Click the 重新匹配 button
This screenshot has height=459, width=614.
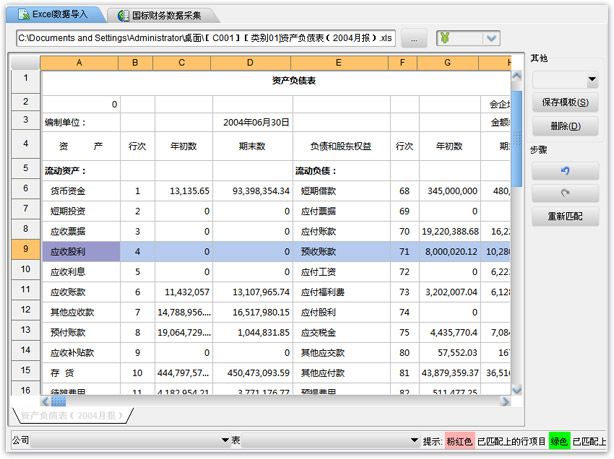(x=565, y=216)
